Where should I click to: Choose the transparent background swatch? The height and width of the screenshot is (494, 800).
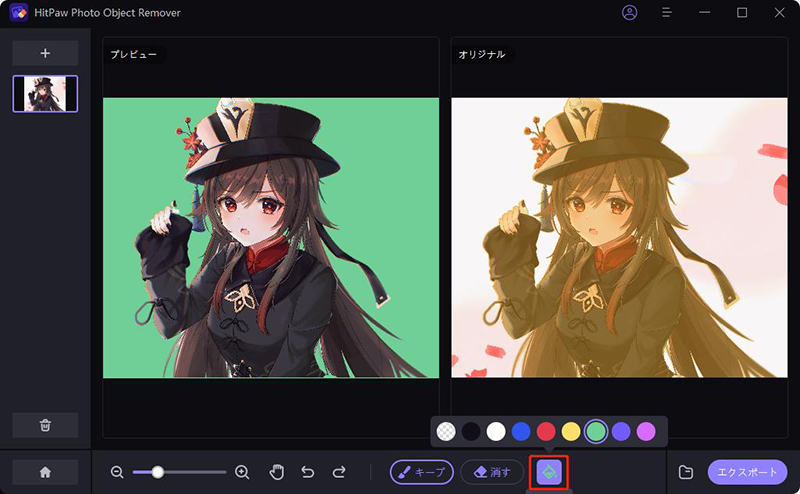pos(446,431)
